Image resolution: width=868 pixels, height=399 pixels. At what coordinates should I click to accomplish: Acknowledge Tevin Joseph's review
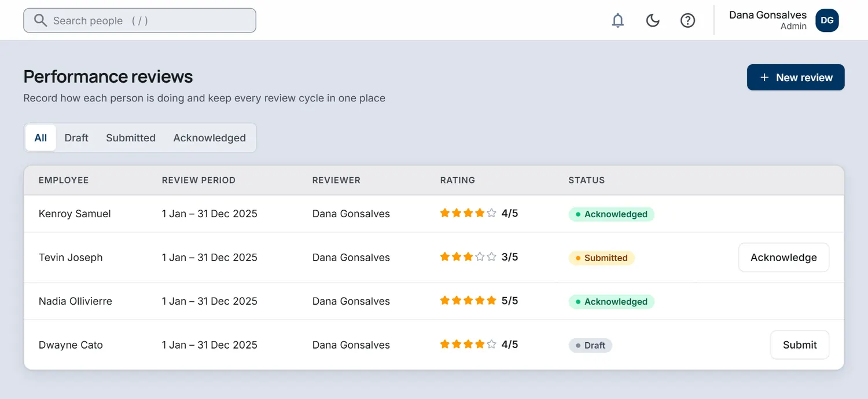coord(784,258)
